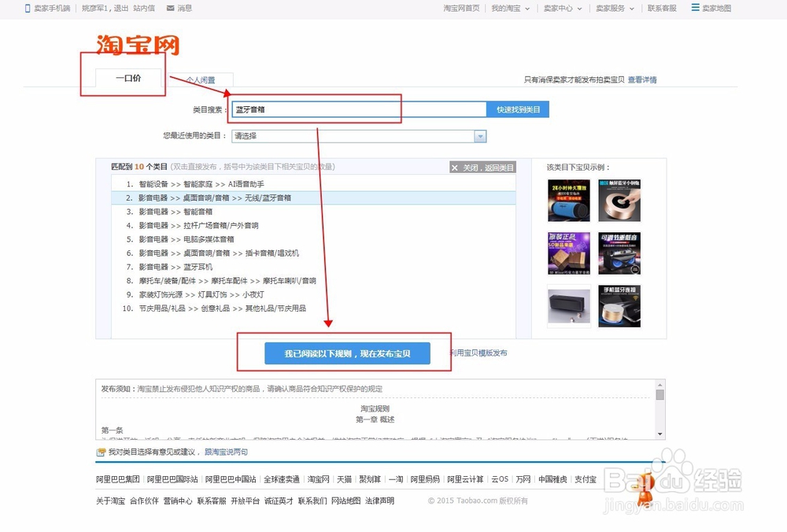This screenshot has width=787, height=532.
Task: Click the 站内信 link
Action: tap(144, 8)
